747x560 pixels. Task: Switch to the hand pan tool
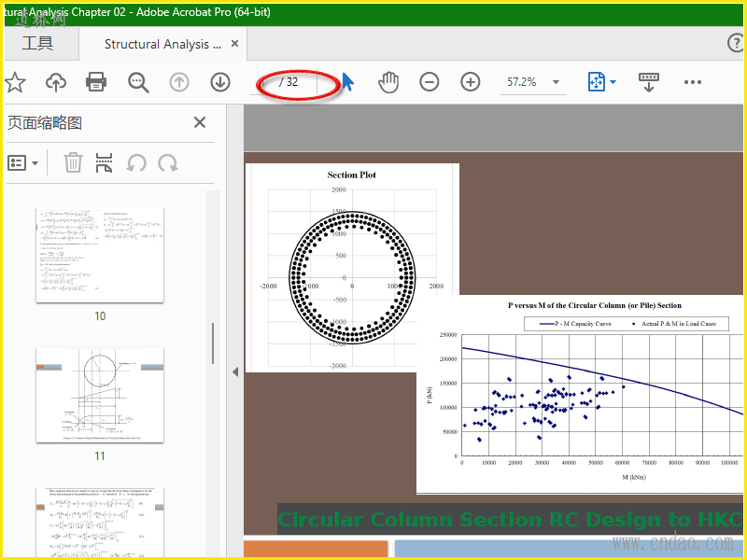[388, 82]
